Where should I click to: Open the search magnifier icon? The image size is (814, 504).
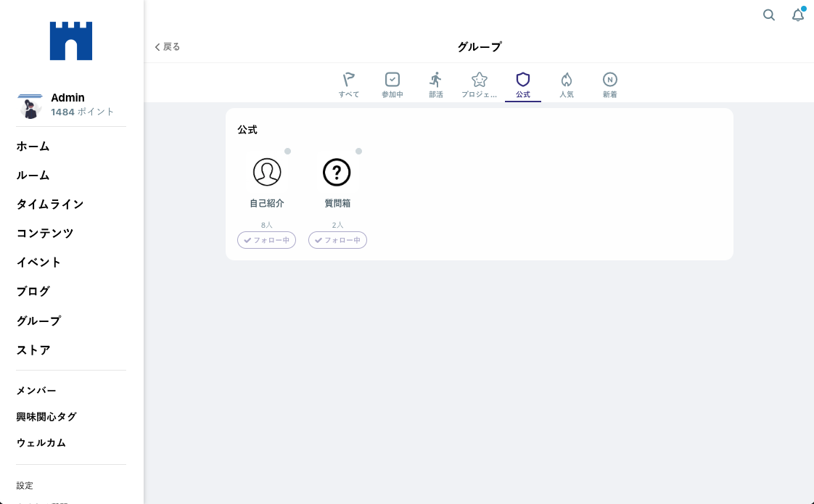tap(769, 15)
